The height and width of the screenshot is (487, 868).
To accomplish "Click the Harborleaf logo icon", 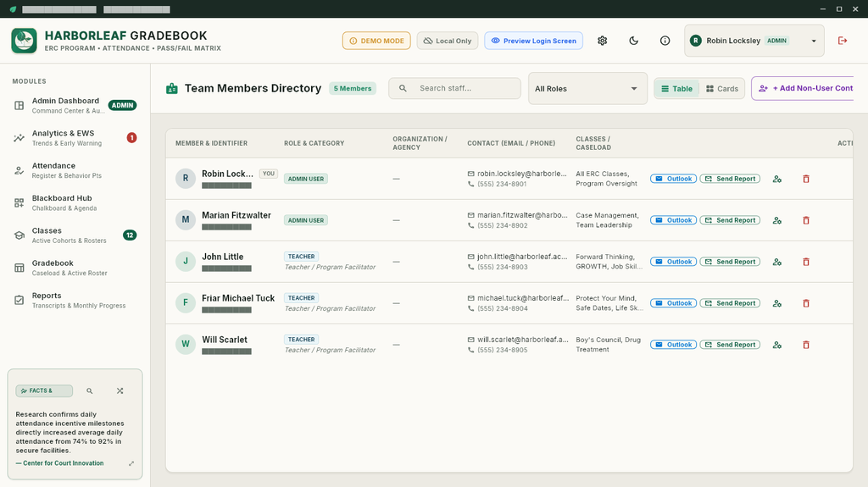I will 24,41.
